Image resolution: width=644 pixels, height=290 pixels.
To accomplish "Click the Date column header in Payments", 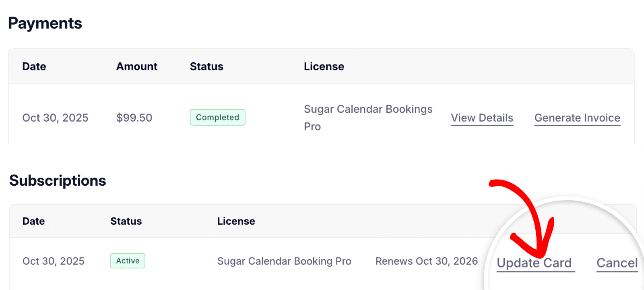I will coord(34,66).
